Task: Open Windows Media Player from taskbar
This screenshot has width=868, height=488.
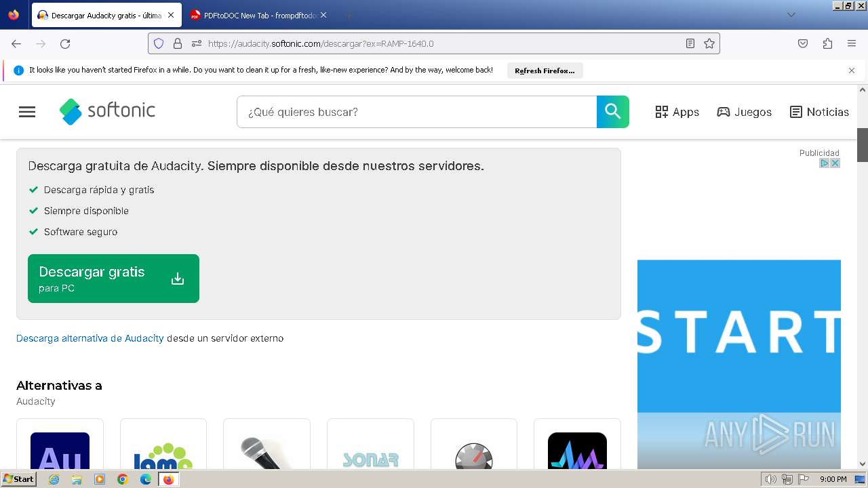Action: [x=100, y=479]
